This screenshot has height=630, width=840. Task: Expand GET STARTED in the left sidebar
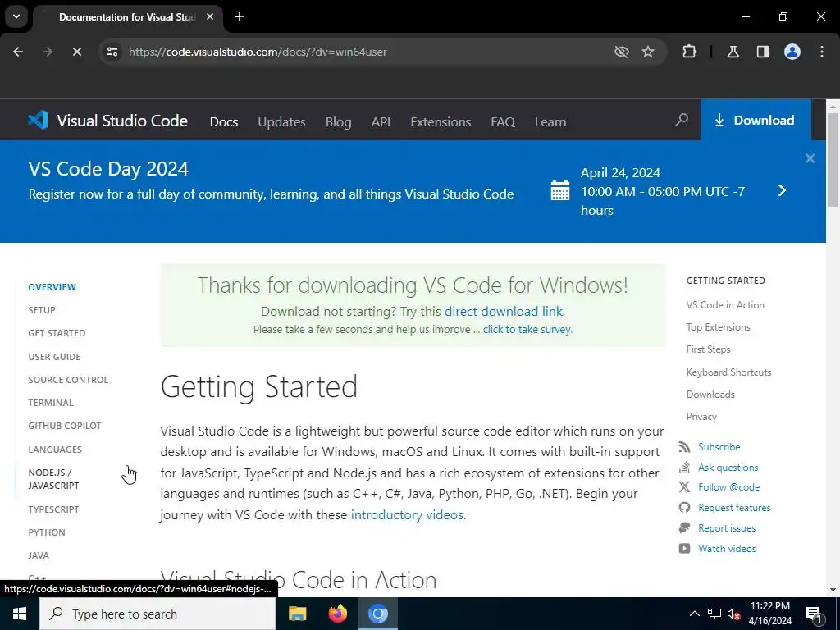(57, 333)
